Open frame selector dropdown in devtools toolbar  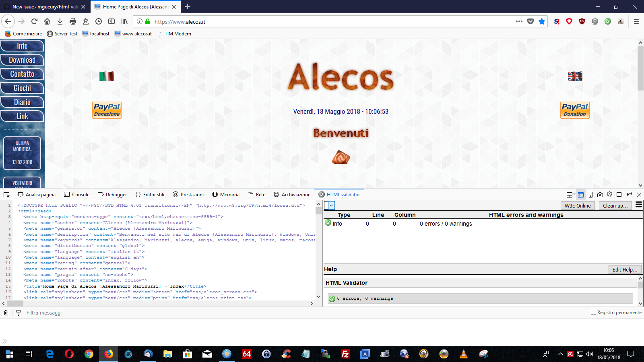[x=570, y=195]
